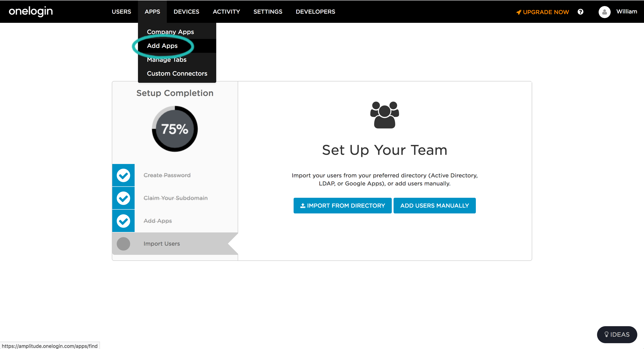Screen dimensions: 644x349
Task: Expand the Users navigation menu
Action: (121, 12)
